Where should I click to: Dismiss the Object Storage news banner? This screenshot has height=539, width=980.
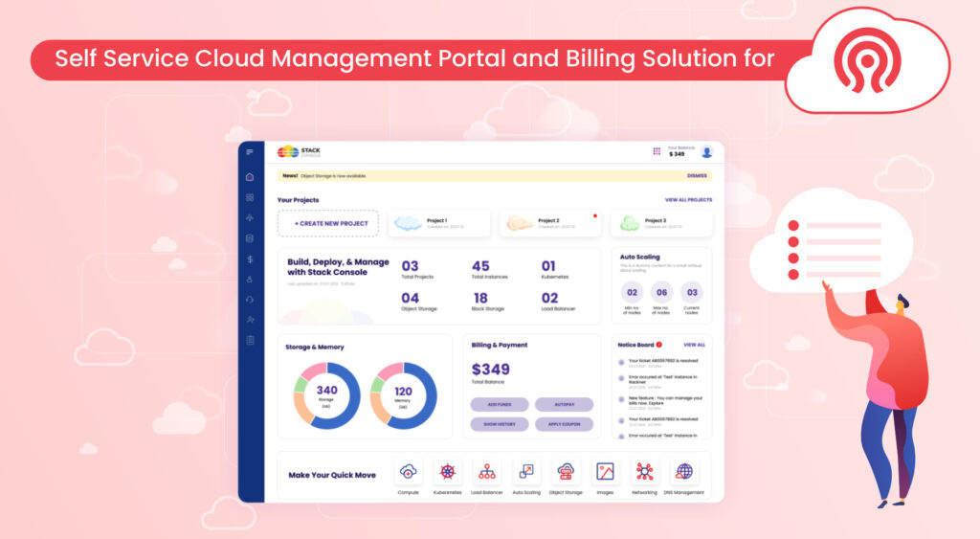[697, 176]
